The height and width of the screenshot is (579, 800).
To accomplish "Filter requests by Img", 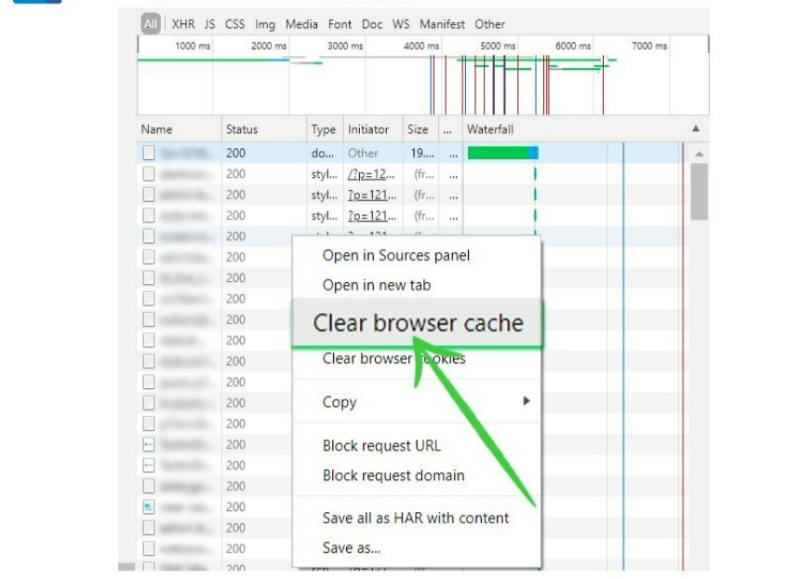I will [265, 24].
